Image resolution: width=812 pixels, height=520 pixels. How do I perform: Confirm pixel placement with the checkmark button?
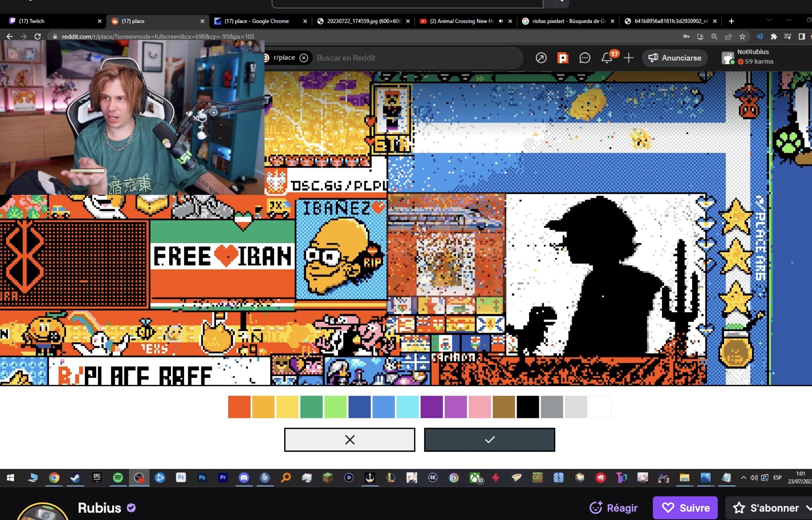click(x=490, y=440)
